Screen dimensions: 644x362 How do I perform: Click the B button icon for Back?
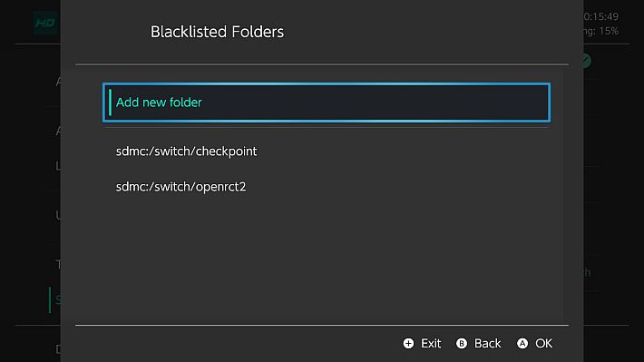coord(462,344)
